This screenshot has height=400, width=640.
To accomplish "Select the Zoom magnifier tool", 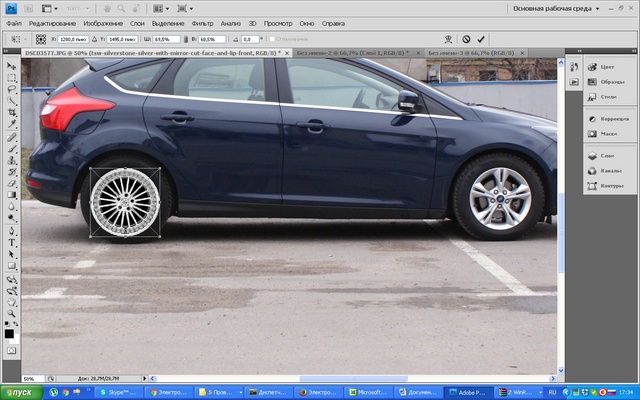I will [11, 312].
